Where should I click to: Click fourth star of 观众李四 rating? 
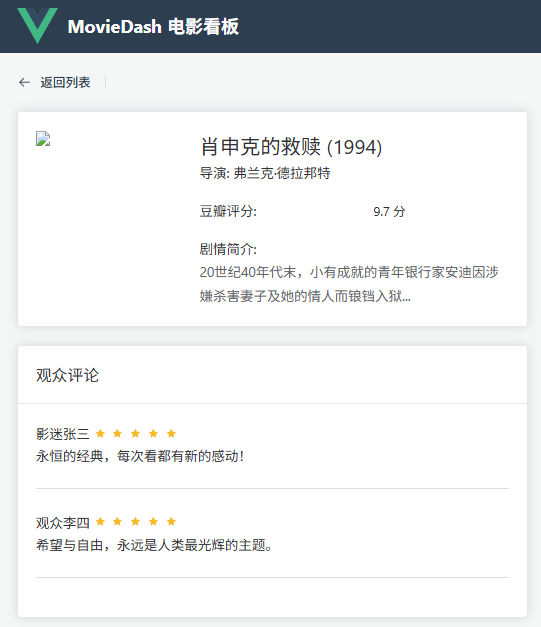154,521
